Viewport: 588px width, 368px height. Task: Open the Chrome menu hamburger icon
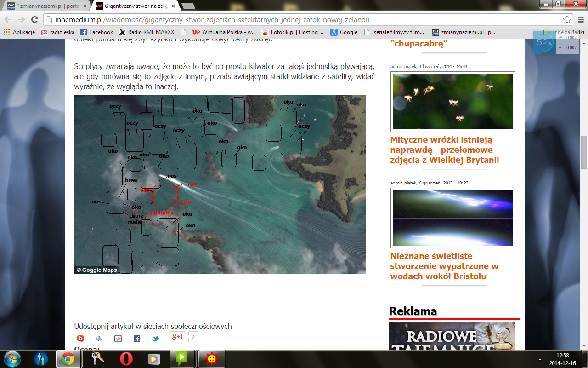click(580, 20)
